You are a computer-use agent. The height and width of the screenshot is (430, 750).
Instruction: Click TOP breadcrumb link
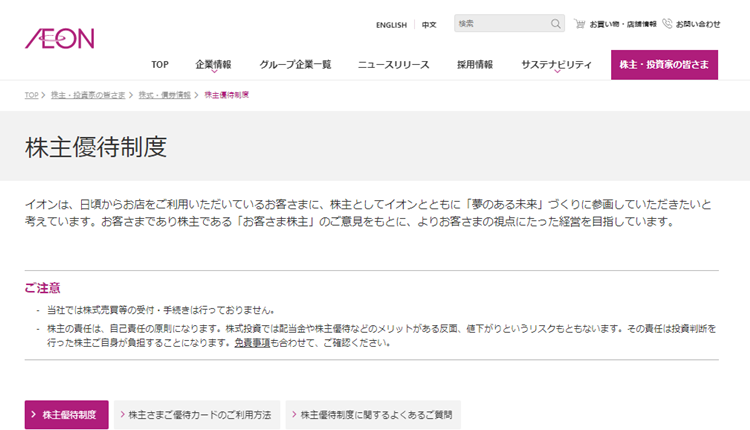point(32,95)
